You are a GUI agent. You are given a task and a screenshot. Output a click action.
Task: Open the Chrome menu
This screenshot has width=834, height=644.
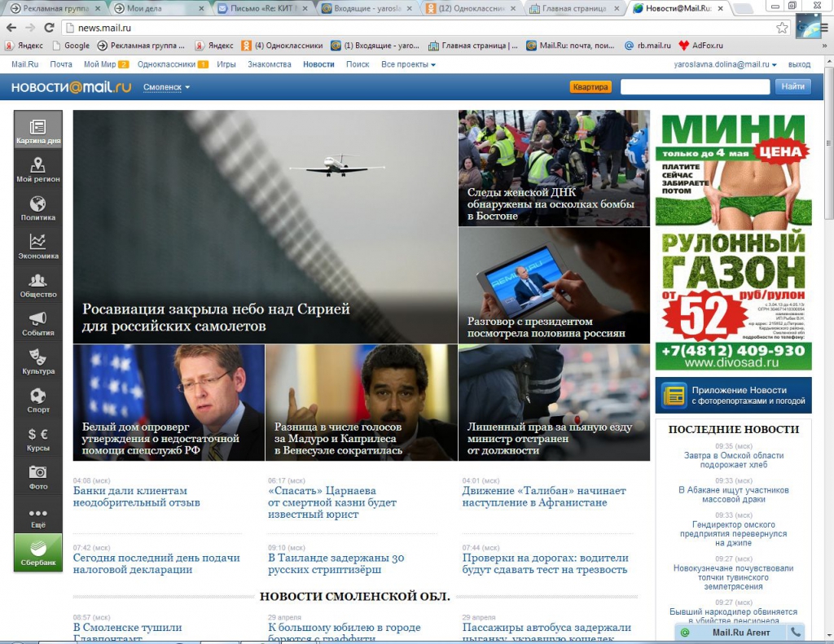(x=824, y=28)
